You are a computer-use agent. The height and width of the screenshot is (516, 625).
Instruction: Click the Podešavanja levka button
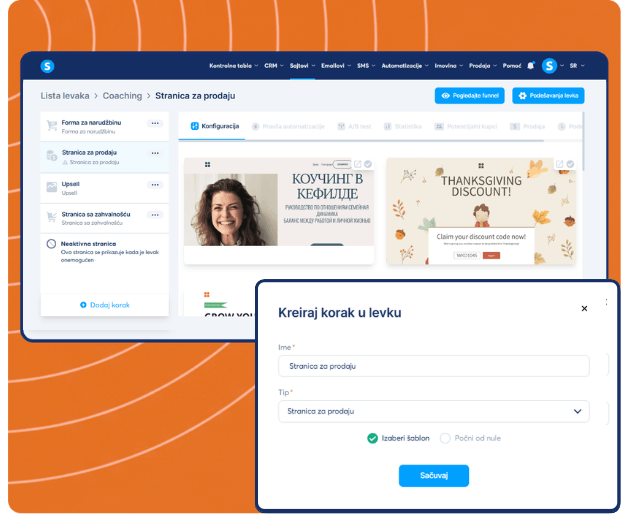(x=548, y=96)
